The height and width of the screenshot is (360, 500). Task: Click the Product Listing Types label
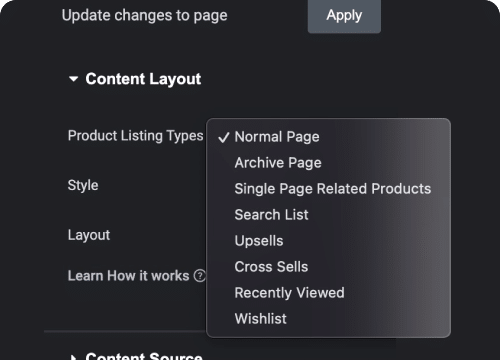click(x=135, y=136)
